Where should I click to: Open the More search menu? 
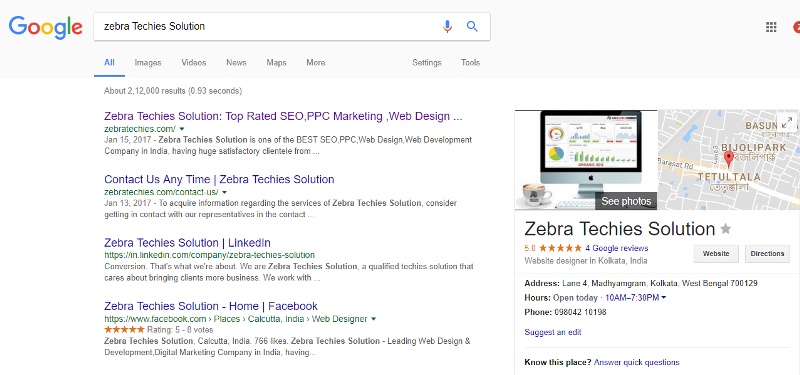pyautogui.click(x=315, y=63)
